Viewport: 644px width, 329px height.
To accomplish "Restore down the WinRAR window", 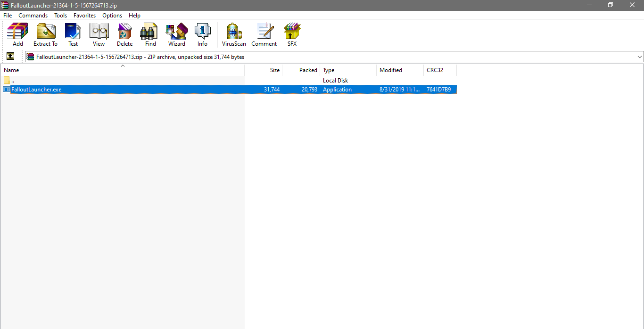I will pos(611,5).
